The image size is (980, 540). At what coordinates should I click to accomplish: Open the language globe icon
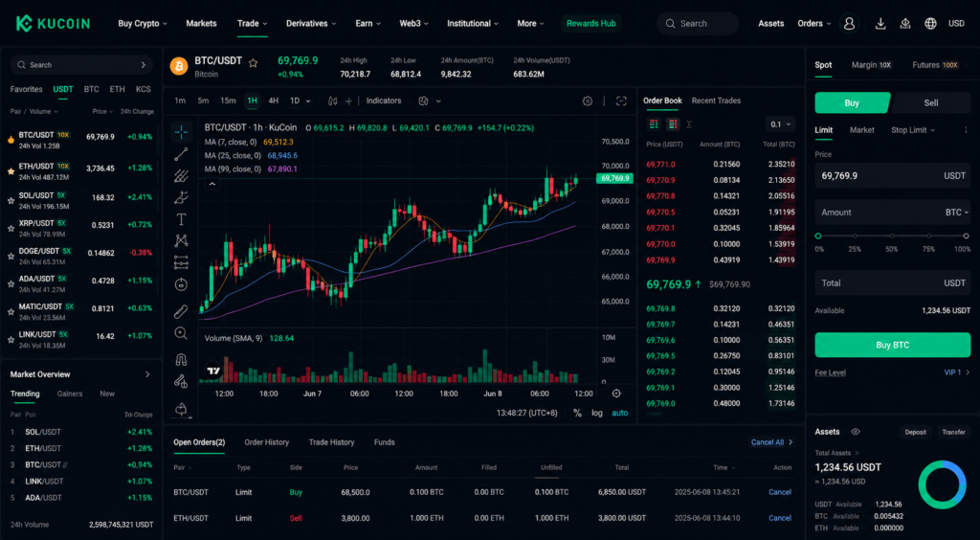[x=930, y=23]
